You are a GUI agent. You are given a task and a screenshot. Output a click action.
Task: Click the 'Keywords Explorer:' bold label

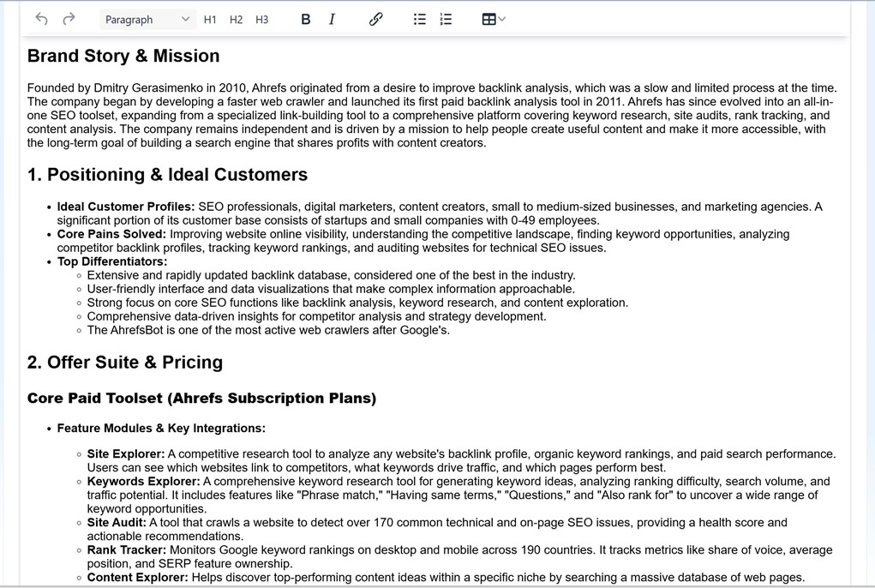click(143, 482)
